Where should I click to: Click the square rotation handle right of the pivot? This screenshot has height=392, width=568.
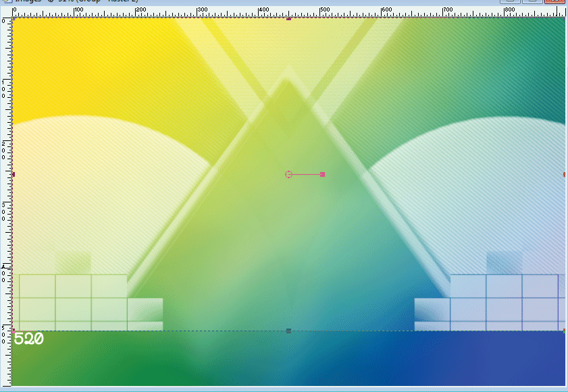click(323, 174)
